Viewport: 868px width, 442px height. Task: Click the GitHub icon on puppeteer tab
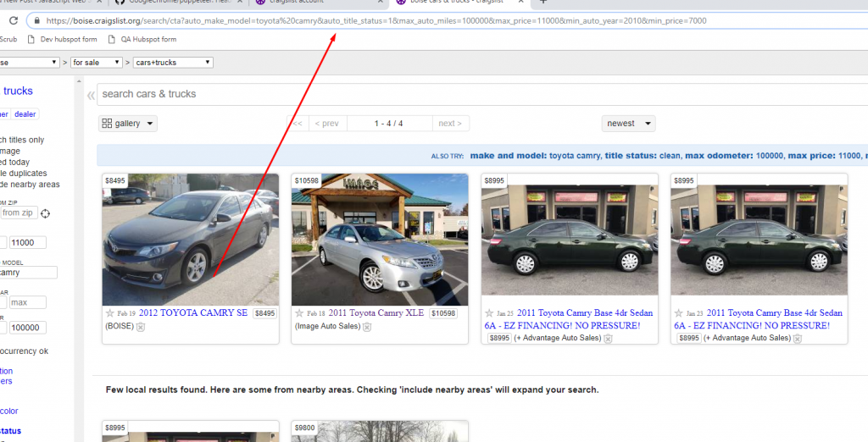tap(120, 2)
